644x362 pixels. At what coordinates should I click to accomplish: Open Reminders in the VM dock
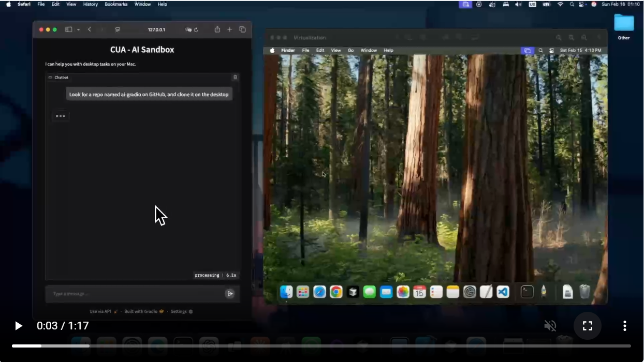click(x=436, y=292)
